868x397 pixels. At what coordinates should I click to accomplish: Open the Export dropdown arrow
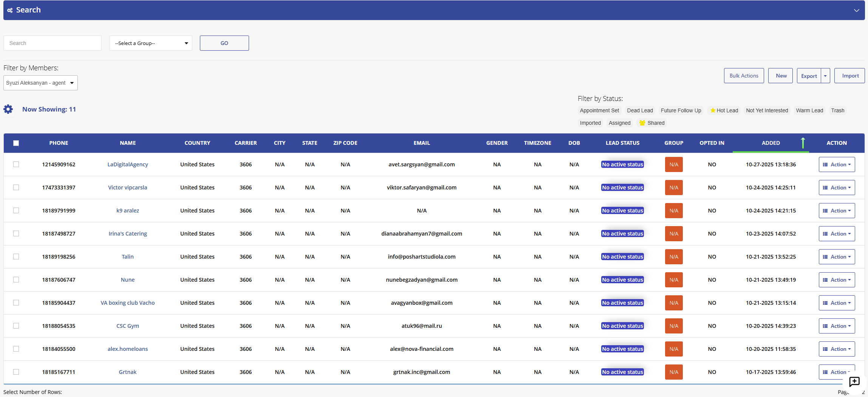coord(825,76)
